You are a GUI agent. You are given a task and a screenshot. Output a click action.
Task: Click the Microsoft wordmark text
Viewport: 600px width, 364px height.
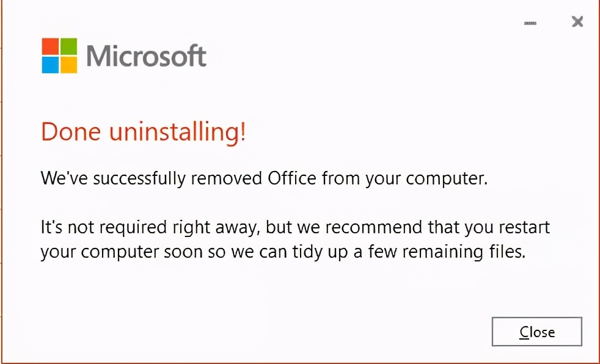point(146,56)
